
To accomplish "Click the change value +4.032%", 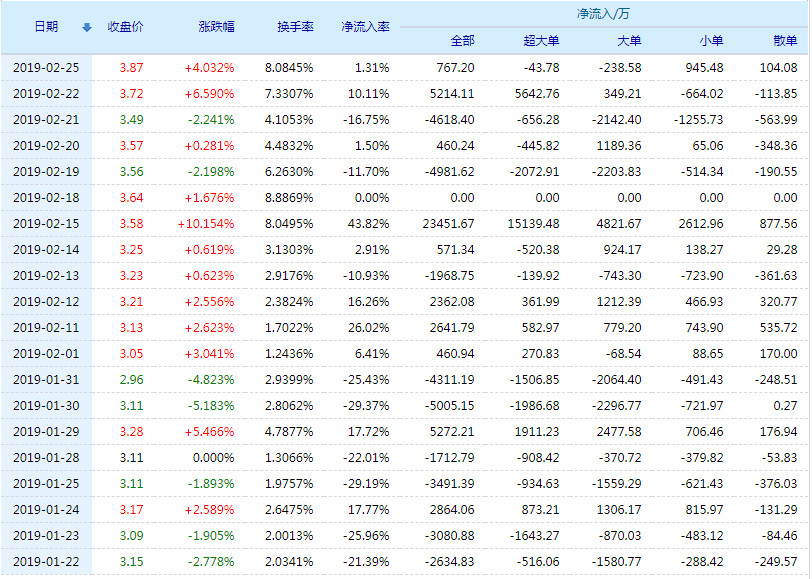I will coord(209,68).
